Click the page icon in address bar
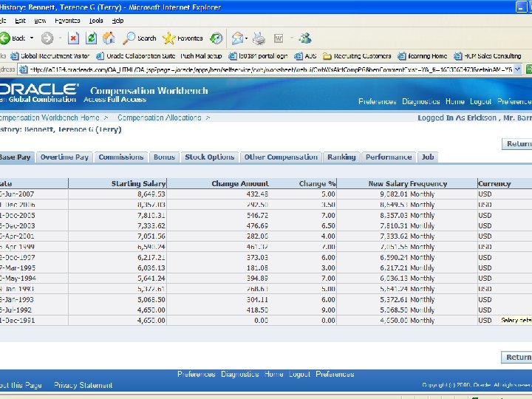This screenshot has height=399, width=532. pos(23,69)
